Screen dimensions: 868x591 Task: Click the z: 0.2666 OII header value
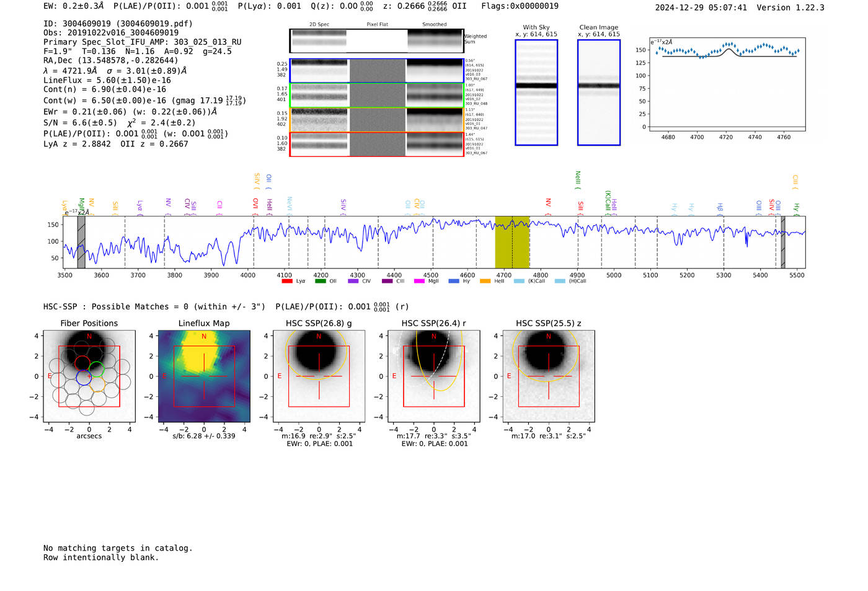[425, 6]
